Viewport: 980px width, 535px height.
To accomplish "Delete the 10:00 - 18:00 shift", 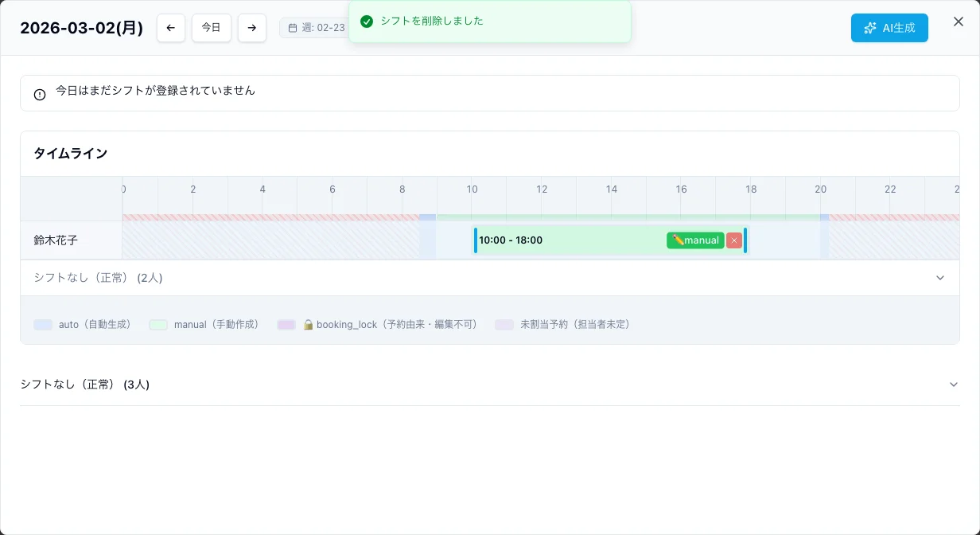I will pyautogui.click(x=733, y=240).
